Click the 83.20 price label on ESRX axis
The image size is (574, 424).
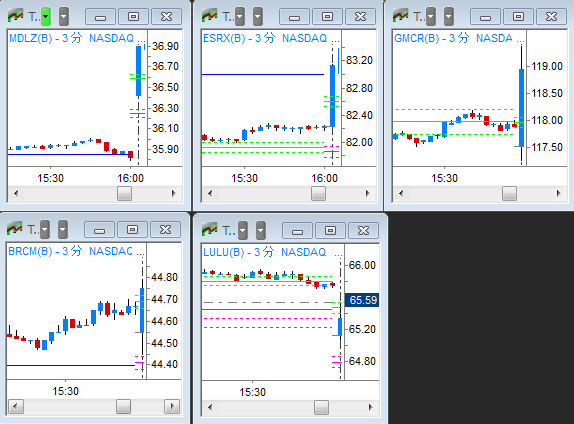point(359,60)
